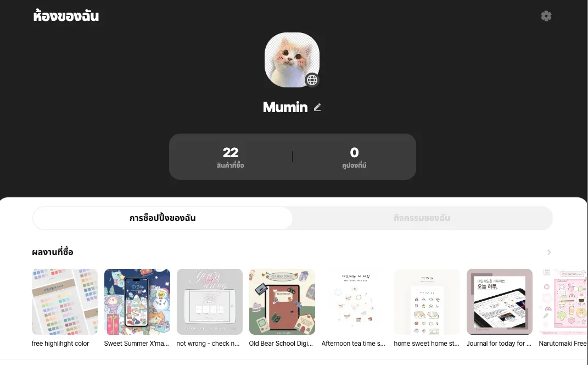588x365 pixels.
Task: Open Narutomaki Free item thumbnail
Action: point(563,302)
